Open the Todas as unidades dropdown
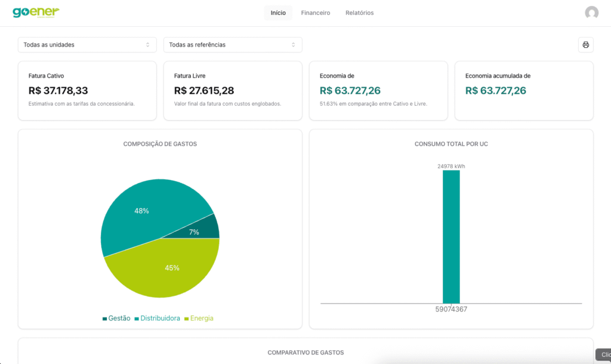 (x=87, y=45)
